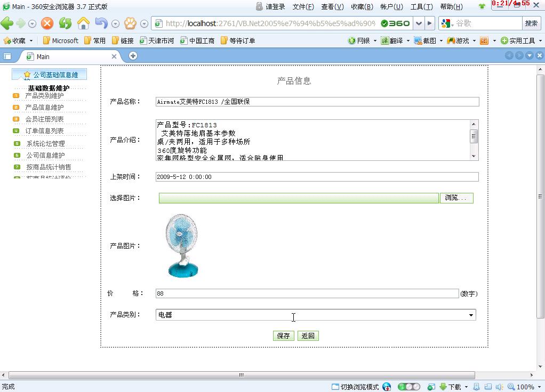This screenshot has height=392, width=545.
Task: Open 订单信息列表 in the sidebar
Action: click(44, 131)
